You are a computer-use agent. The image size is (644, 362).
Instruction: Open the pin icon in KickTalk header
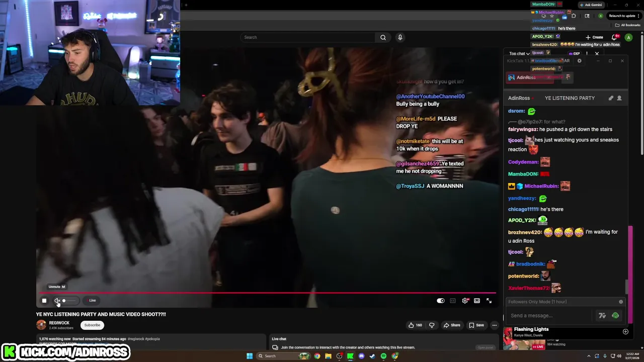point(611,98)
